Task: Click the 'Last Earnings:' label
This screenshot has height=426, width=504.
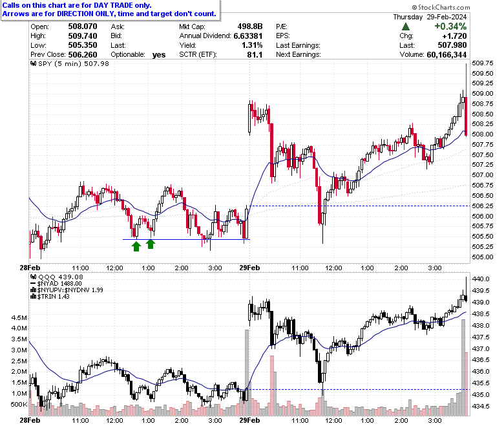Action: 298,45
